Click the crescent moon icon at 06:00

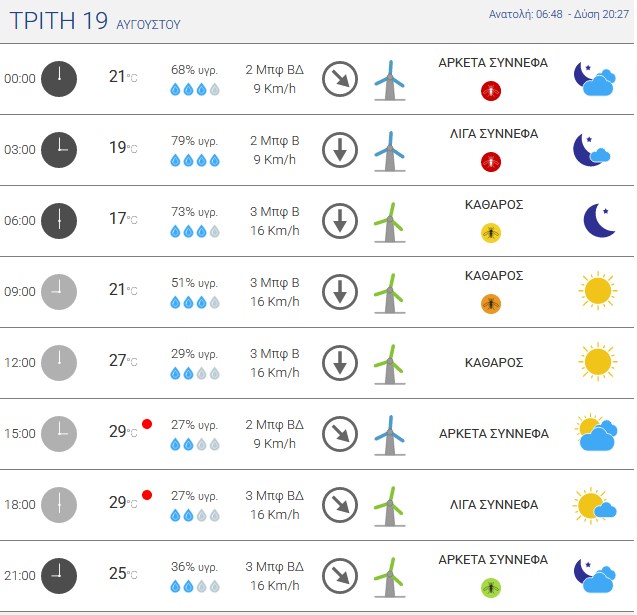click(599, 220)
